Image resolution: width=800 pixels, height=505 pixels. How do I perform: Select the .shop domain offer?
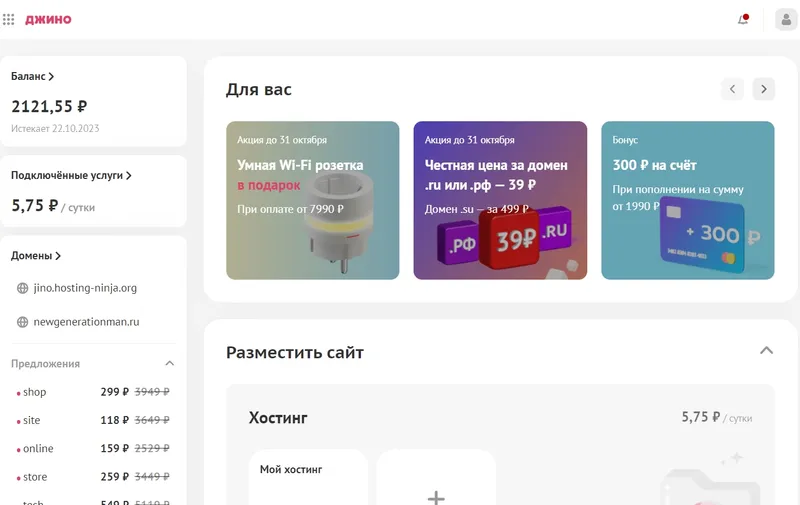pyautogui.click(x=93, y=392)
